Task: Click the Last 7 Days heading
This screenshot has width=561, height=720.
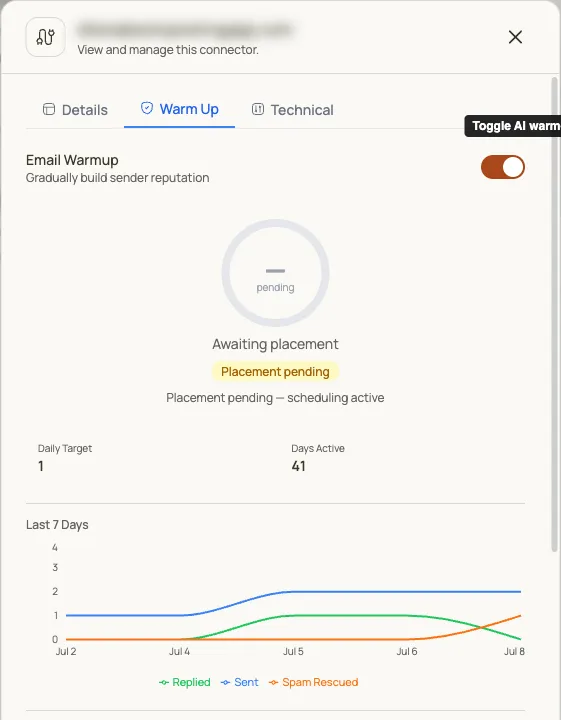Action: pos(57,525)
